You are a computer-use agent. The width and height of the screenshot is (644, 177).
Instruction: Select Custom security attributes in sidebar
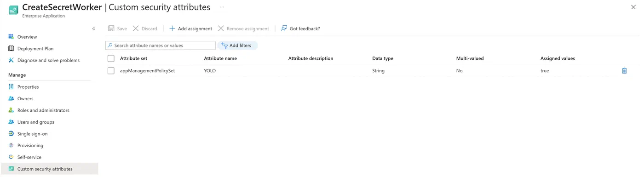49,169
